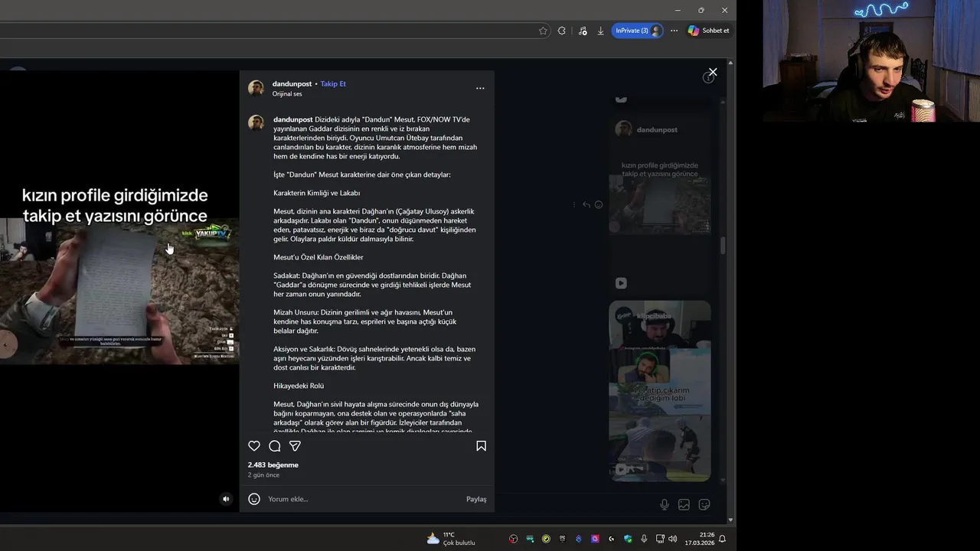
Task: Click the reply arrow icon in chat
Action: (x=586, y=204)
